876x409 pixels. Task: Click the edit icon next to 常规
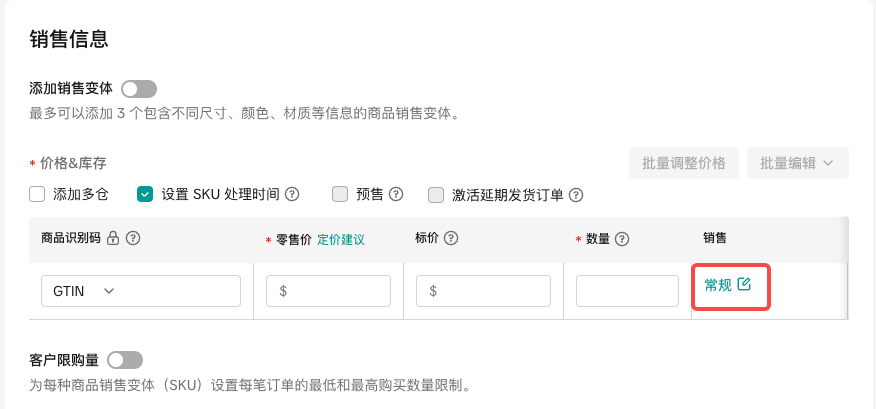click(x=743, y=284)
